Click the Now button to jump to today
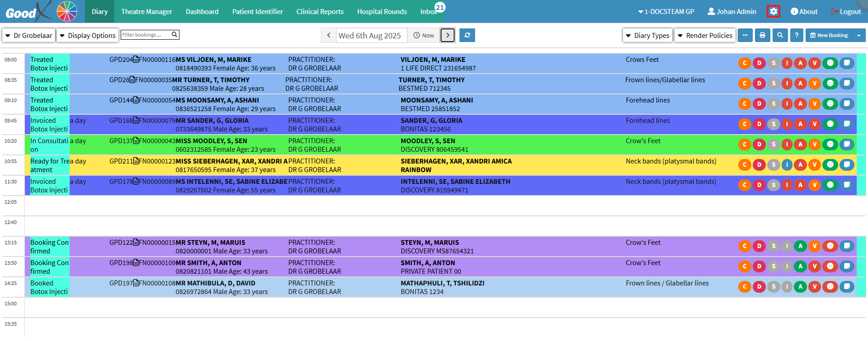The width and height of the screenshot is (868, 341). [424, 35]
